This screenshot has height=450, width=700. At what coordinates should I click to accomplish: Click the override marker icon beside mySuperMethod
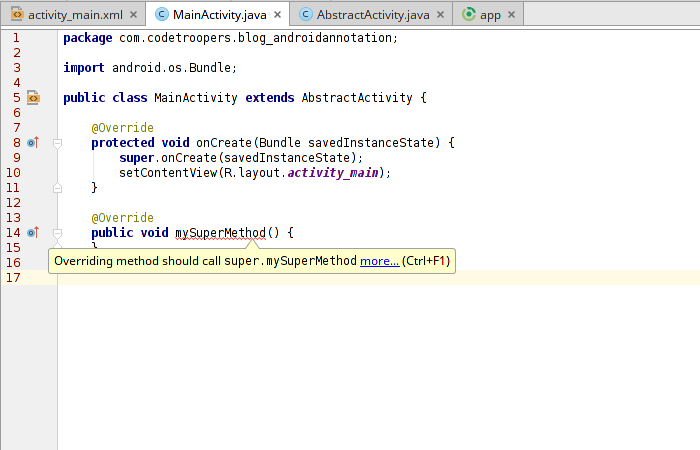32,233
